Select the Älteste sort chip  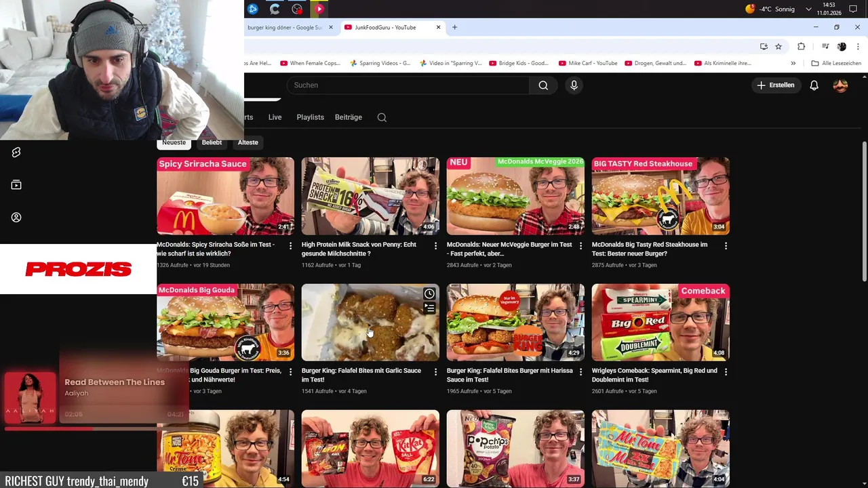tap(248, 142)
